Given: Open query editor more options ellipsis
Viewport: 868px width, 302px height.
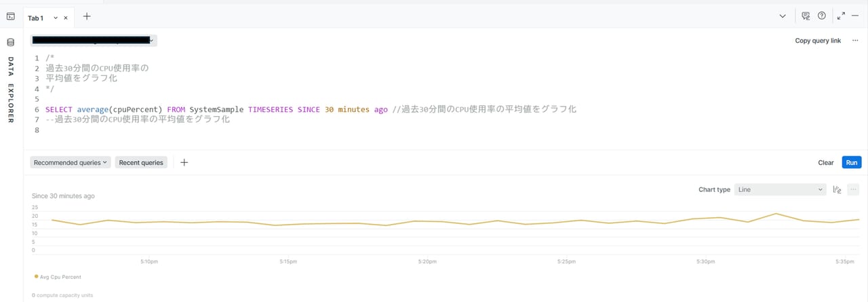Looking at the screenshot, I should 855,41.
